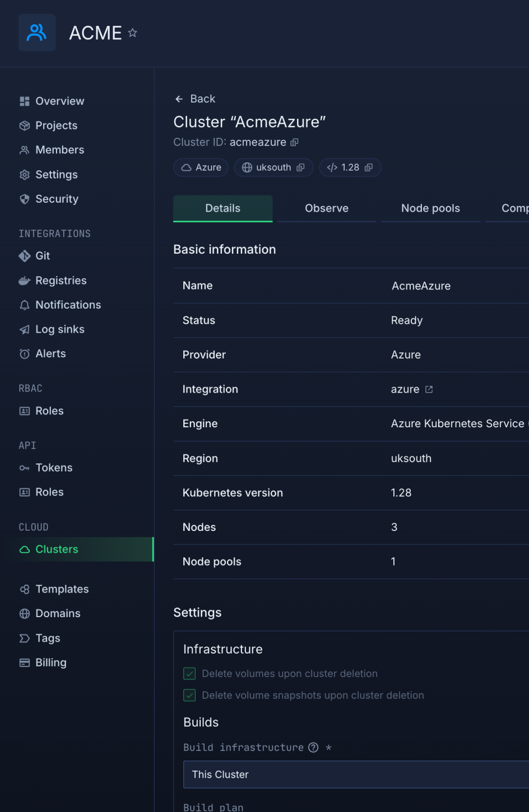Click the Azure provider badge

pos(201,167)
